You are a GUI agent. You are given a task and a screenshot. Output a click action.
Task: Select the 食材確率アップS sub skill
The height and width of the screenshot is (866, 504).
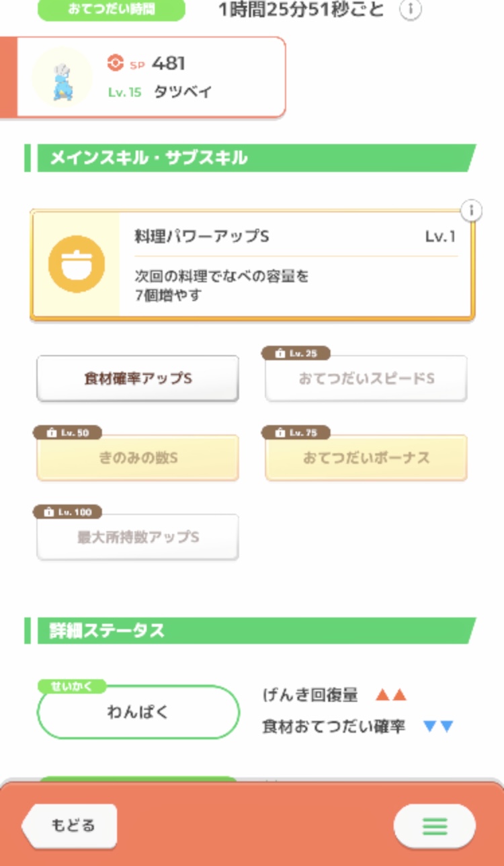pos(138,379)
